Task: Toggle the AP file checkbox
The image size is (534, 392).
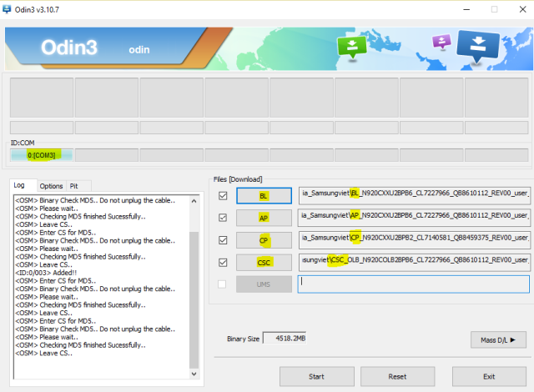Action: pyautogui.click(x=223, y=218)
